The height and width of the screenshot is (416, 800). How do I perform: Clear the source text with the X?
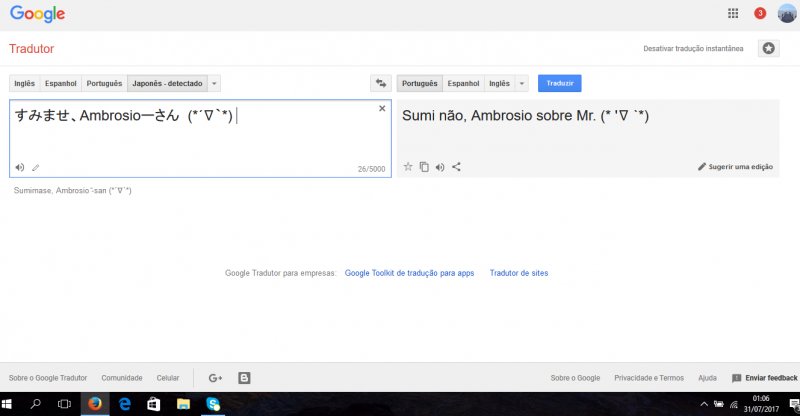tap(382, 108)
